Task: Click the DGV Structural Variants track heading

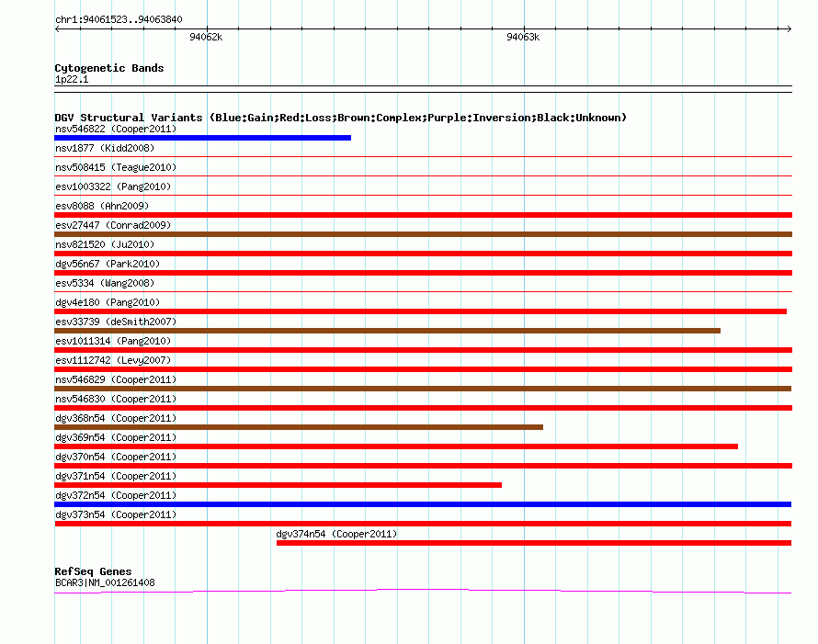Action: click(x=340, y=118)
